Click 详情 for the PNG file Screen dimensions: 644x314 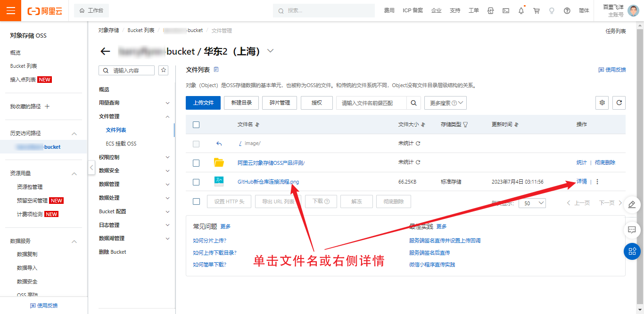point(582,182)
